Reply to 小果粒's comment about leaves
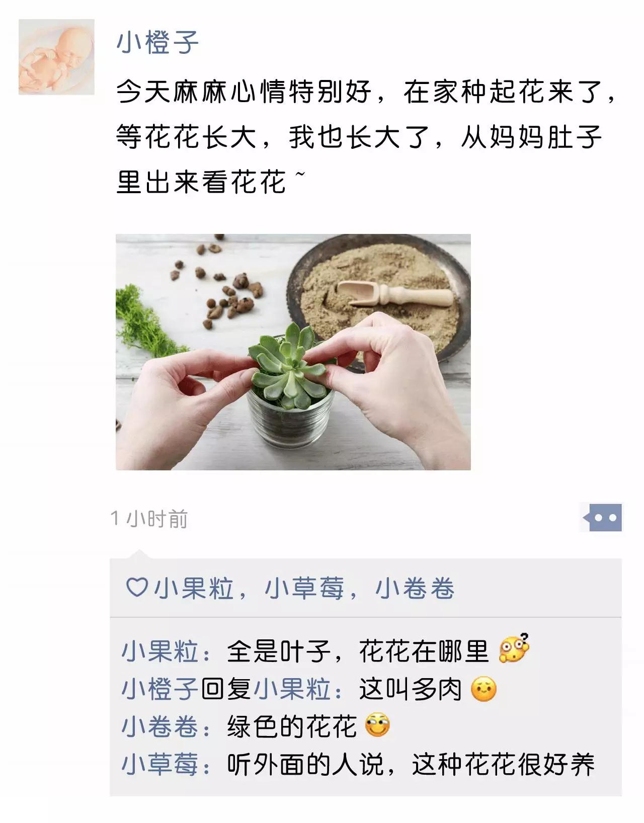The image size is (644, 823). click(x=357, y=651)
